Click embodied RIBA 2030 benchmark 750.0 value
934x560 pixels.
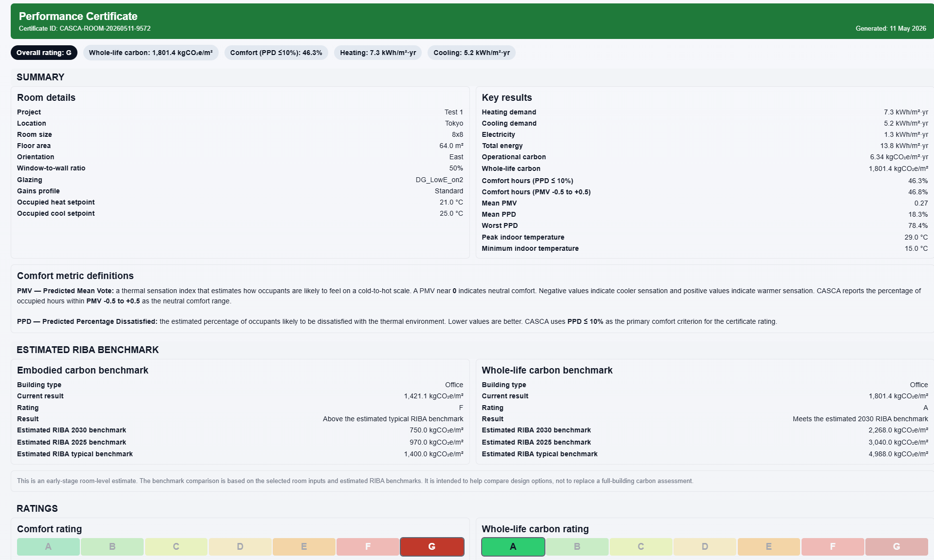pos(436,430)
